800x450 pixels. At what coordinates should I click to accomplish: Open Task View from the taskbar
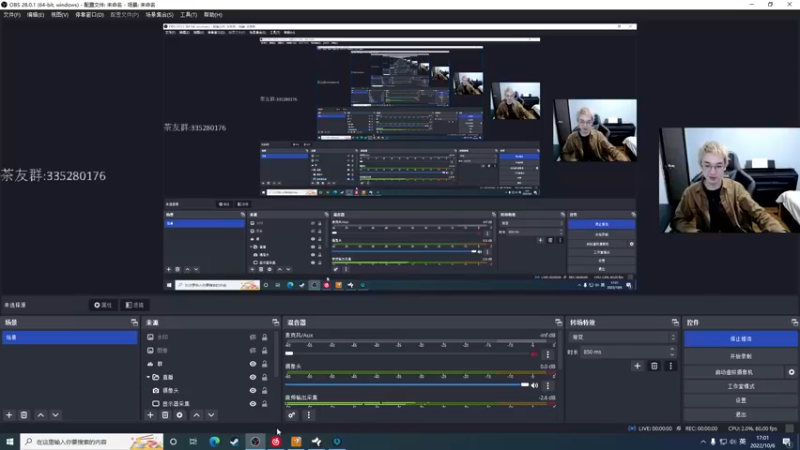tap(193, 441)
